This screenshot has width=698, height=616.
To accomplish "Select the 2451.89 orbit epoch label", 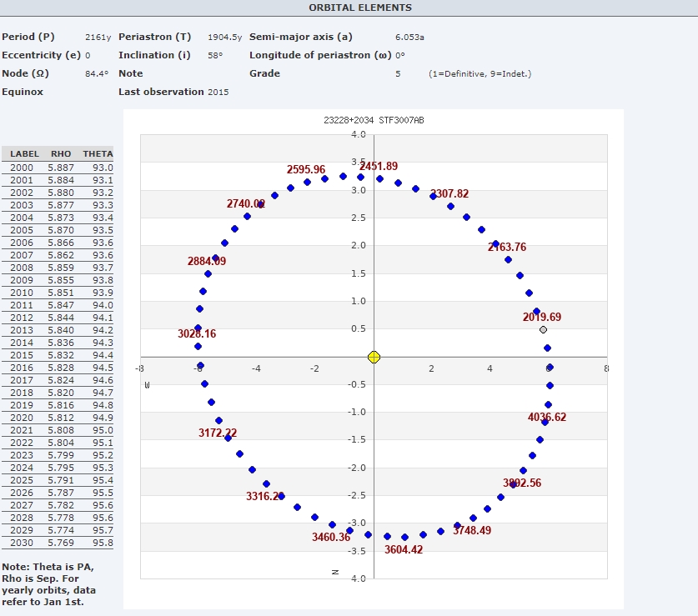I will pos(379,167).
